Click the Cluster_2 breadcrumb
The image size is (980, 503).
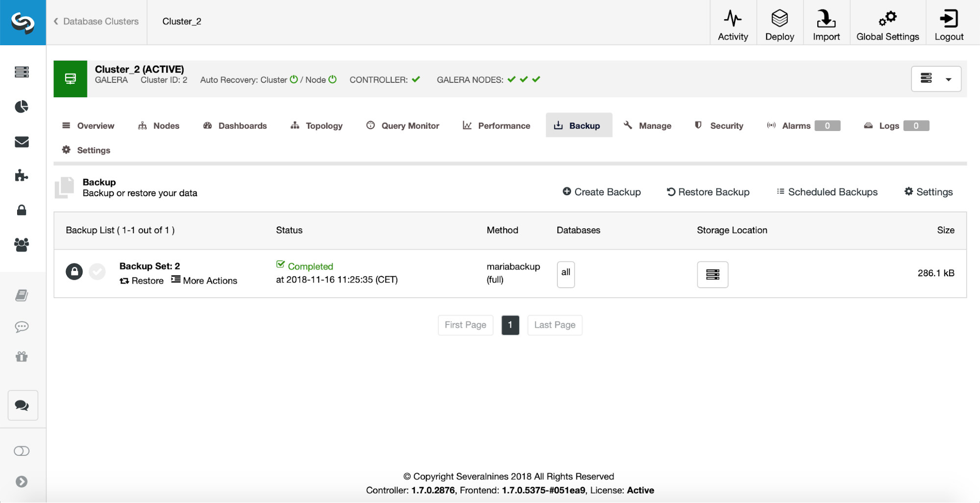point(182,22)
